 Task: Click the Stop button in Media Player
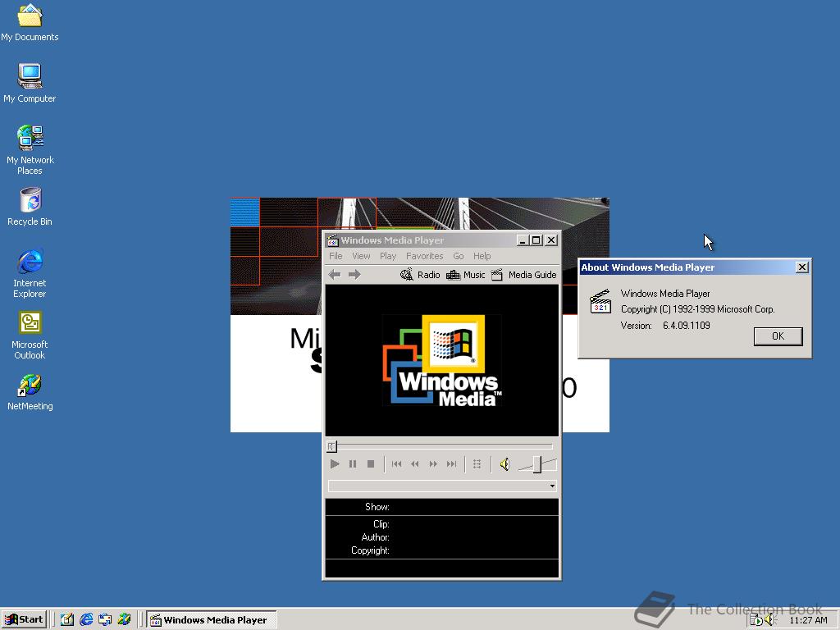click(x=370, y=464)
